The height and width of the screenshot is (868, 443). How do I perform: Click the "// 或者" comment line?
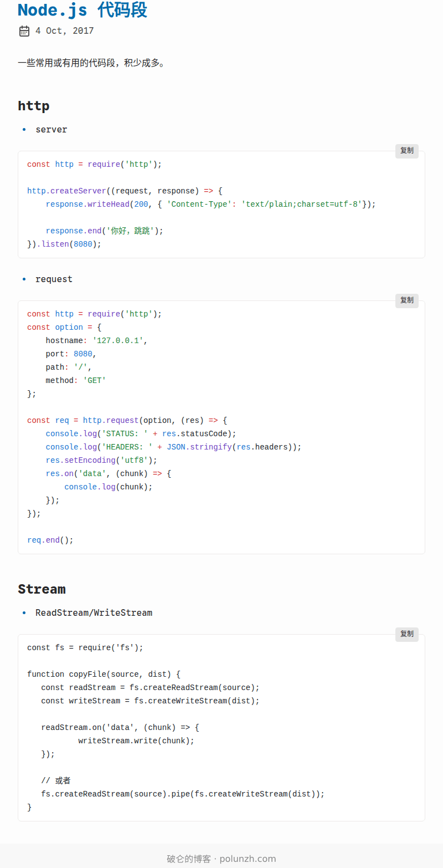[x=56, y=781]
